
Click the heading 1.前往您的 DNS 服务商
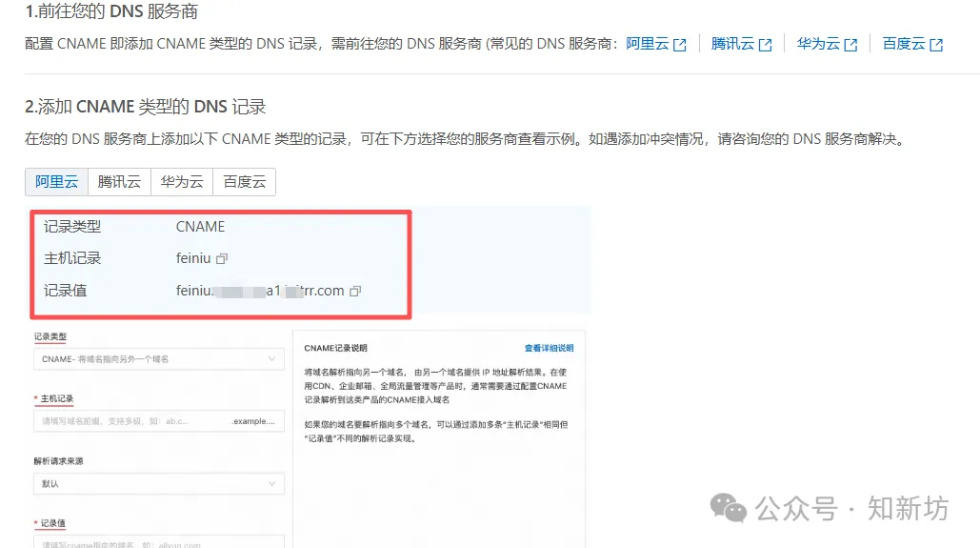[x=111, y=11]
